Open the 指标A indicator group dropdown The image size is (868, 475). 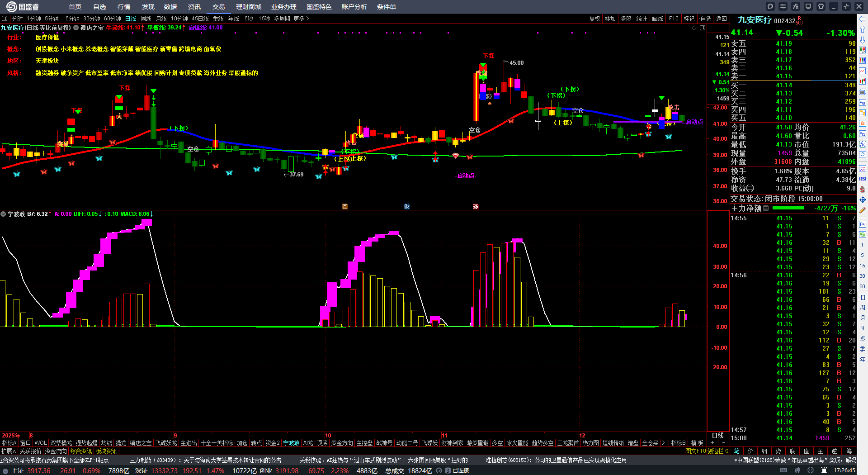9,443
